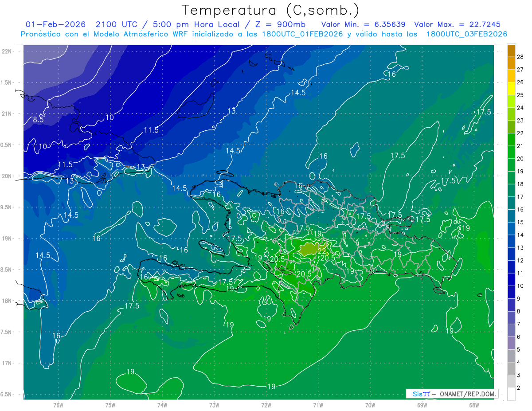Click the '74W' longitude axis label
532x411 pixels.
[x=162, y=405]
